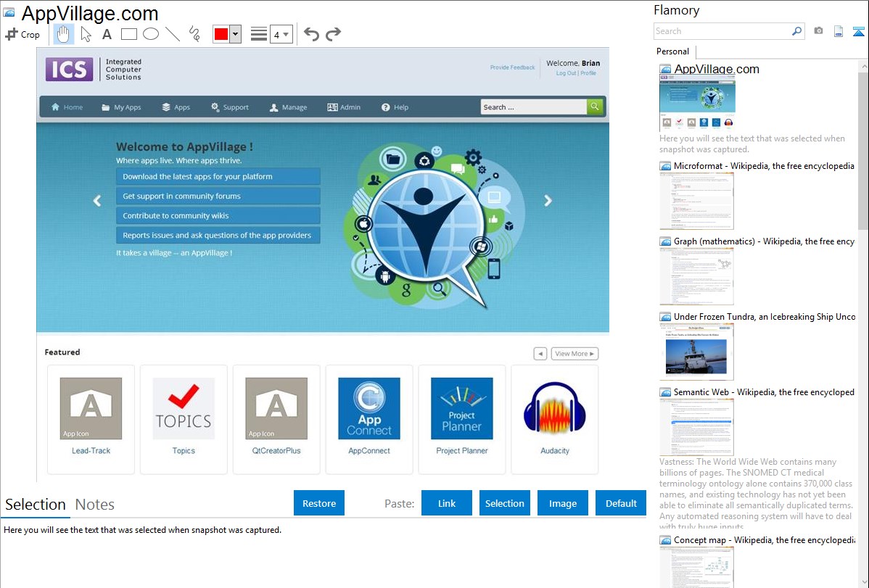The image size is (869, 588).
Task: Pick the ellipse drawing tool
Action: pyautogui.click(x=151, y=34)
